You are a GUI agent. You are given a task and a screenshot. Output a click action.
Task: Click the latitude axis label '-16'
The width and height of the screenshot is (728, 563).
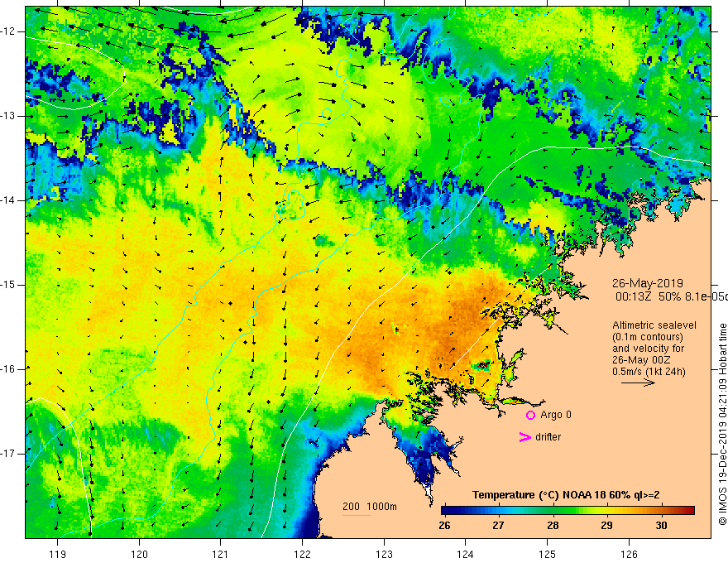[8, 369]
